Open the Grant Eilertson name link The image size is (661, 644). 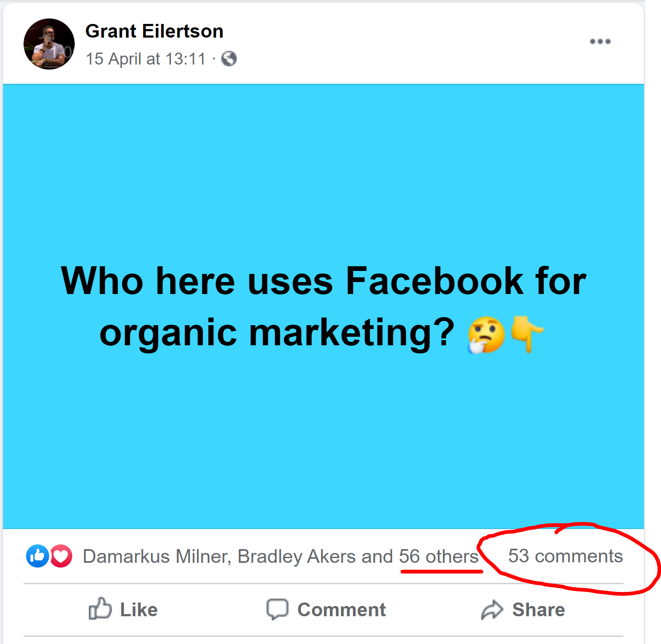point(154,31)
